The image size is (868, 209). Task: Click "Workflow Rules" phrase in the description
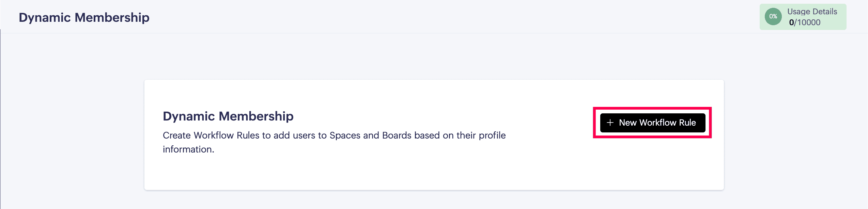(x=227, y=135)
